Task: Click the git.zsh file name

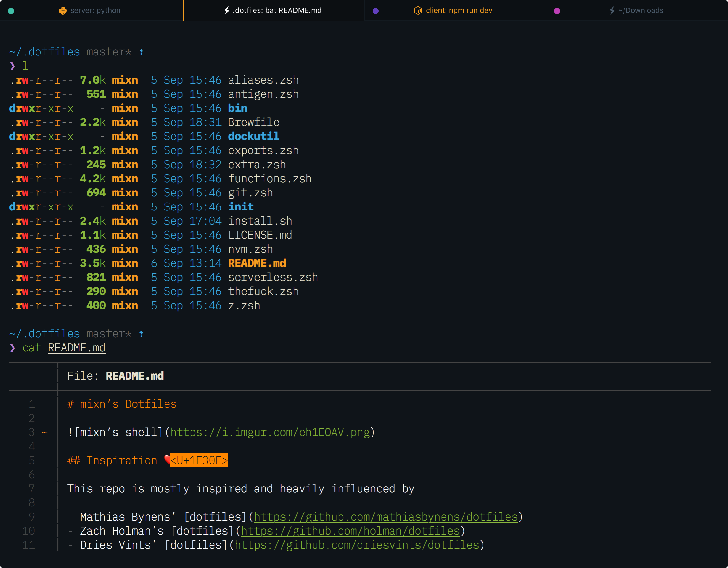Action: click(x=251, y=193)
